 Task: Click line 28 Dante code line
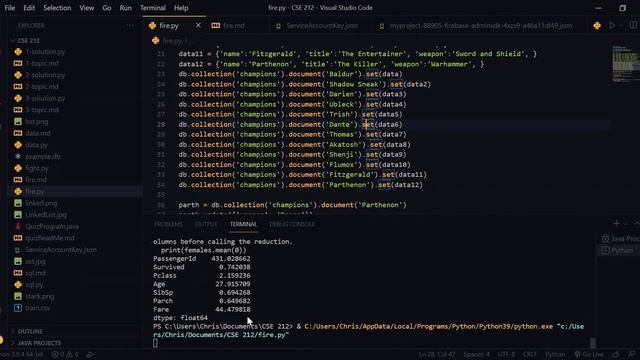click(290, 124)
